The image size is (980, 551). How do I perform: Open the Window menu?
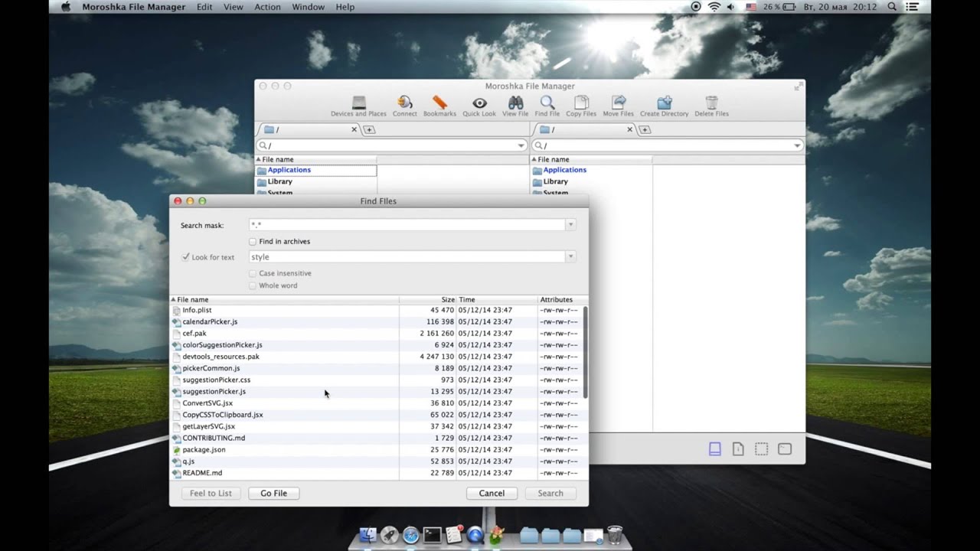point(308,7)
